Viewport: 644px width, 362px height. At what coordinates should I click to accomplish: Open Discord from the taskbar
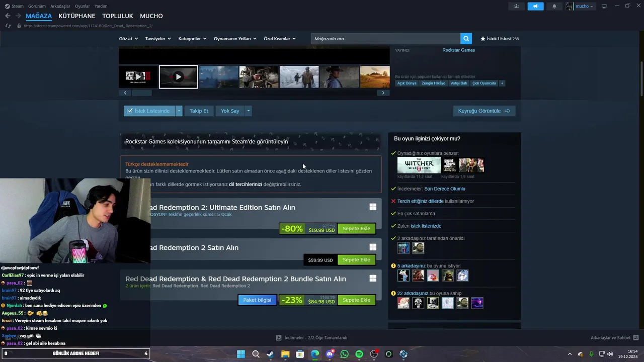click(330, 354)
